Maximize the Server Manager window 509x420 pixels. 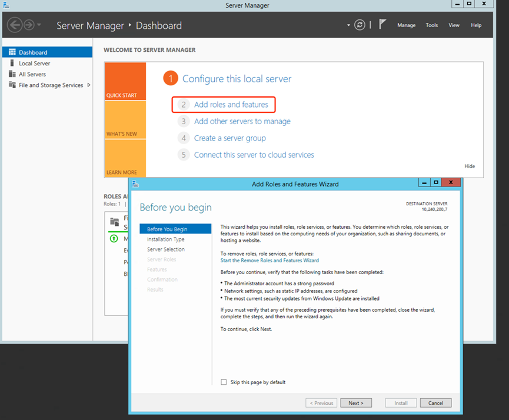click(x=469, y=4)
